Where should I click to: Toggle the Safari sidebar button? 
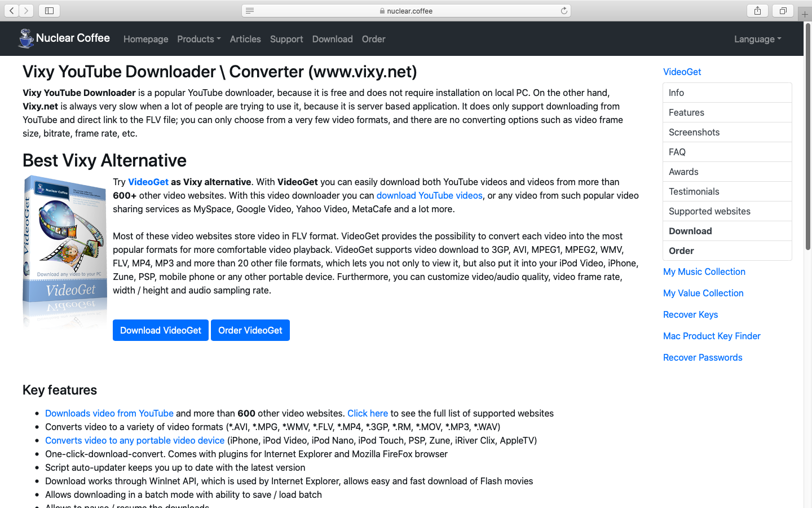click(x=49, y=11)
